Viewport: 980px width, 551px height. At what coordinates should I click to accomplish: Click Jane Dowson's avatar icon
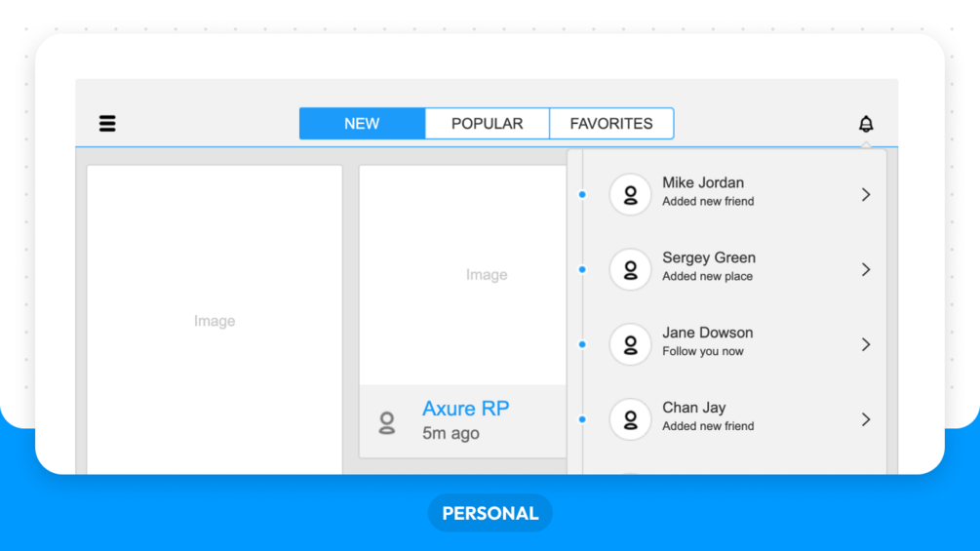coord(631,345)
